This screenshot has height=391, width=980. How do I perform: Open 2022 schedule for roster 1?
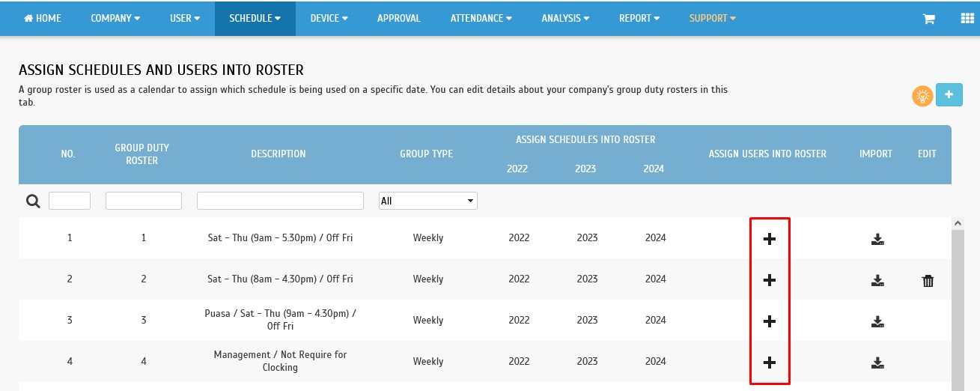[x=518, y=238]
